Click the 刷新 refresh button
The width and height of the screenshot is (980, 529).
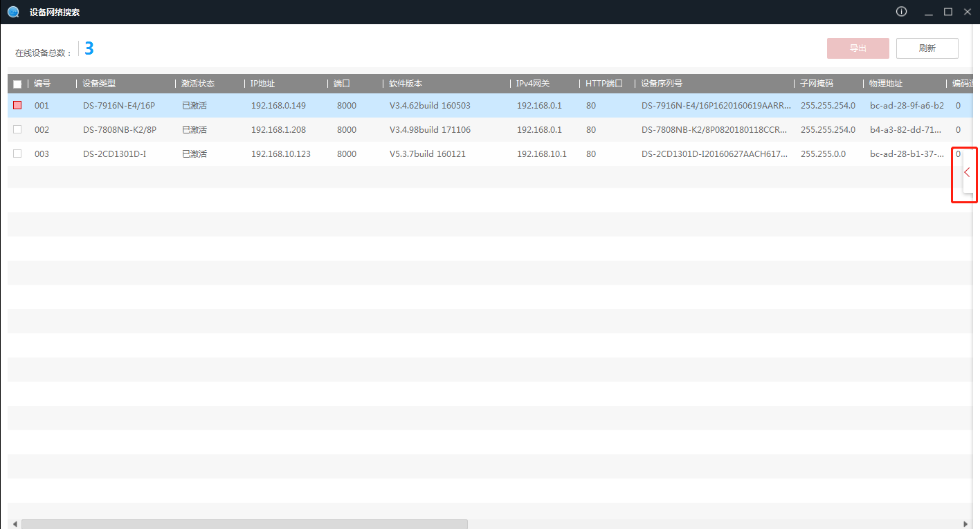tap(927, 48)
